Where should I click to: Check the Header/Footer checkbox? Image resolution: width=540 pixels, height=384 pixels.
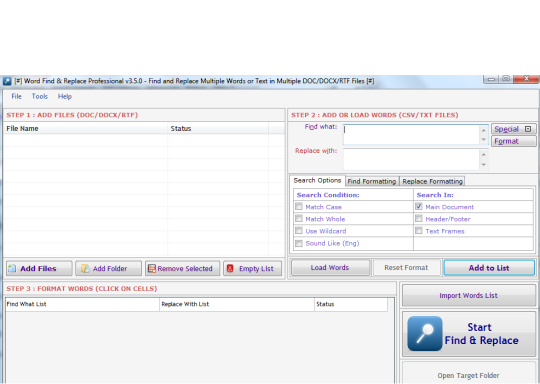pyautogui.click(x=418, y=219)
